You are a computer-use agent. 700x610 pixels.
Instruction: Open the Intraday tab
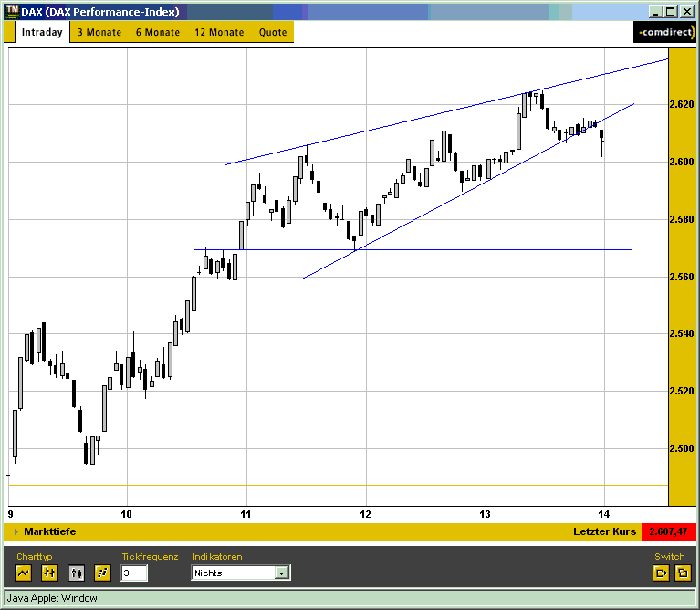click(42, 32)
